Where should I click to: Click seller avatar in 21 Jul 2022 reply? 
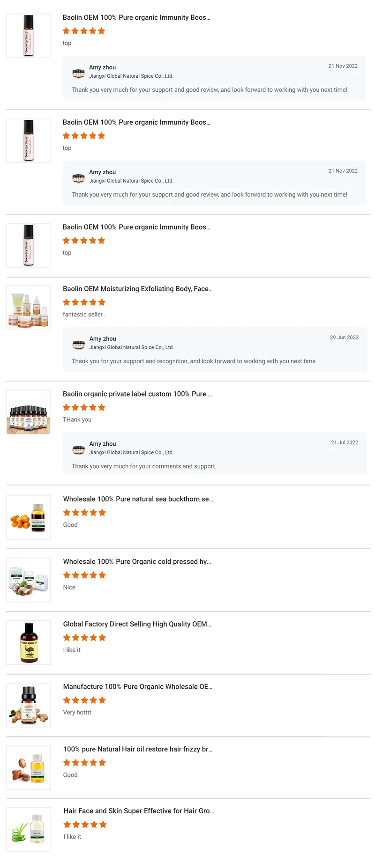pyautogui.click(x=78, y=449)
